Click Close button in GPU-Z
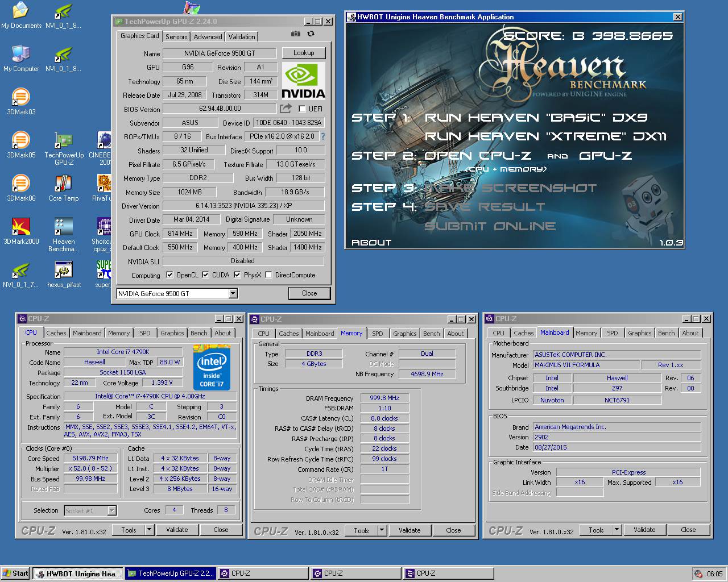Viewport: 728px width, 582px height. point(309,293)
